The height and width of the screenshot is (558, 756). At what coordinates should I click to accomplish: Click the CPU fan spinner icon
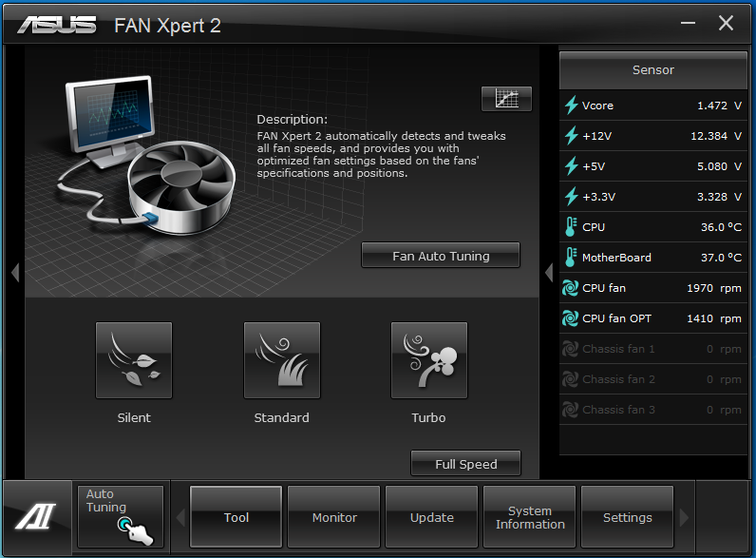click(x=571, y=288)
